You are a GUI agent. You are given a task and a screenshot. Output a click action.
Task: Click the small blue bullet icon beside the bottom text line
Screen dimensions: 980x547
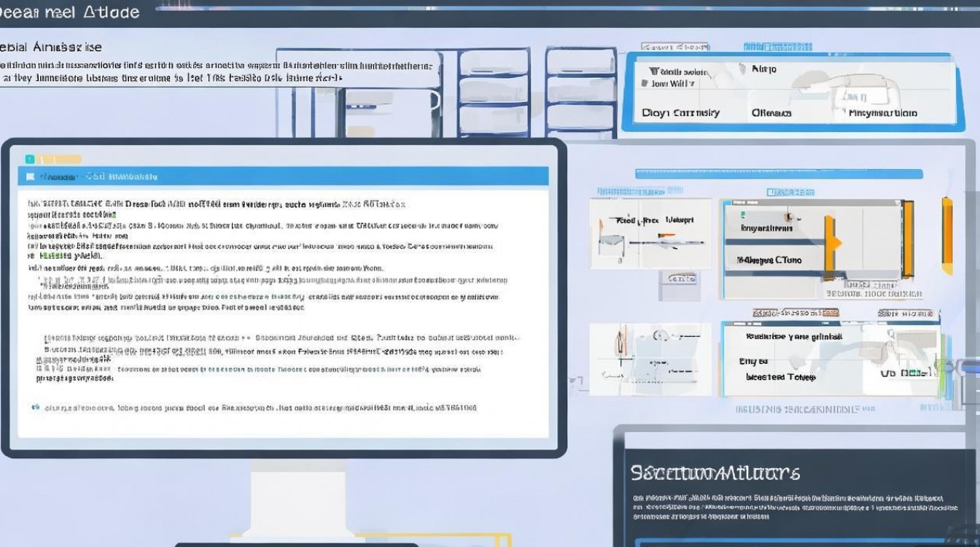coord(35,408)
